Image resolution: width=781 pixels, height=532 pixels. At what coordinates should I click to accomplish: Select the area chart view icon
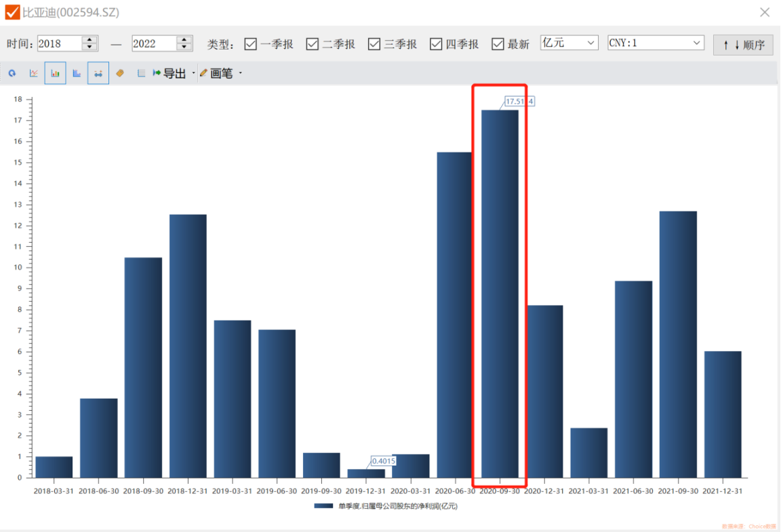click(77, 73)
